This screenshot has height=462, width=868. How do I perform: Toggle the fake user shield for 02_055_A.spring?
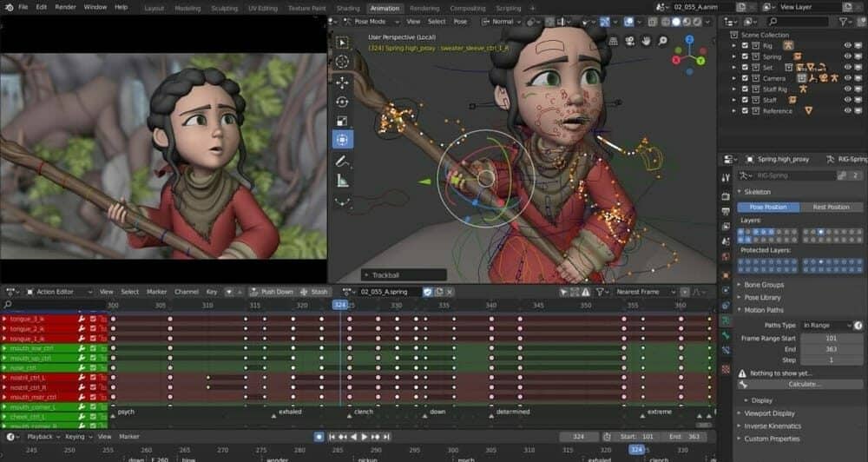pos(428,292)
